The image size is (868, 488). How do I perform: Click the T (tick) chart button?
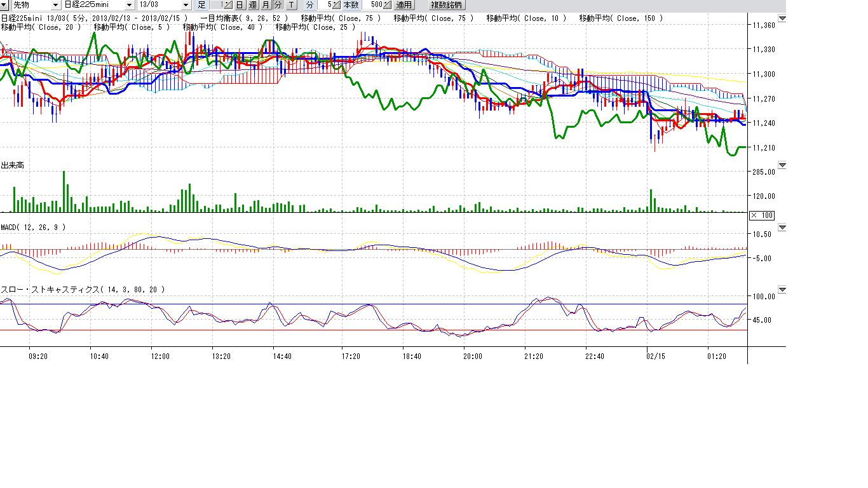pos(290,5)
